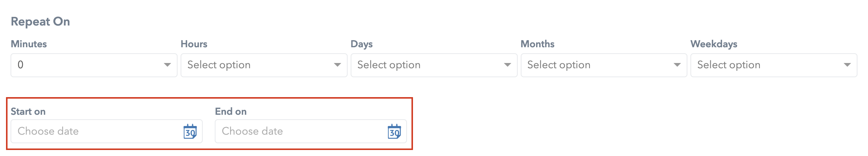Click Select option under Hours
Viewport: 868px width, 156px height.
pyautogui.click(x=219, y=65)
